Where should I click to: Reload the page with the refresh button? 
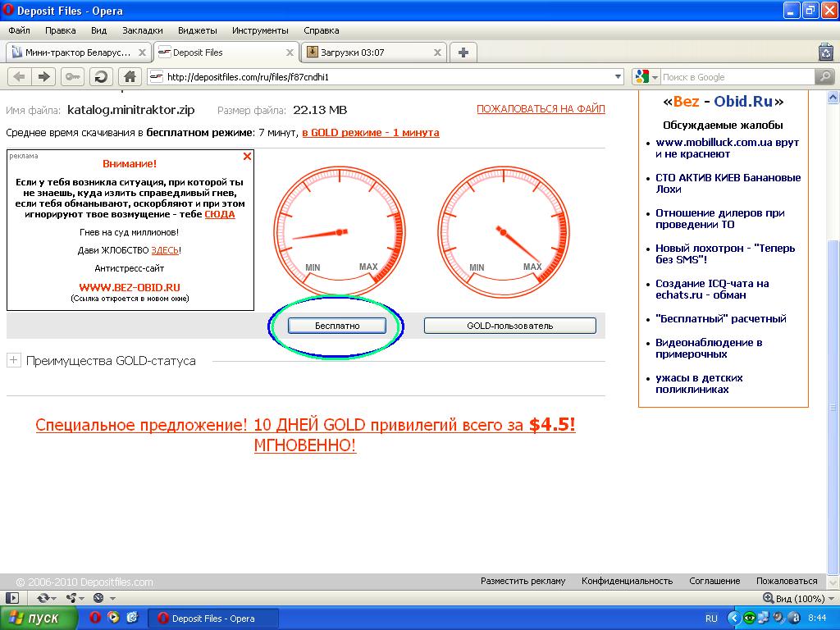click(x=101, y=77)
